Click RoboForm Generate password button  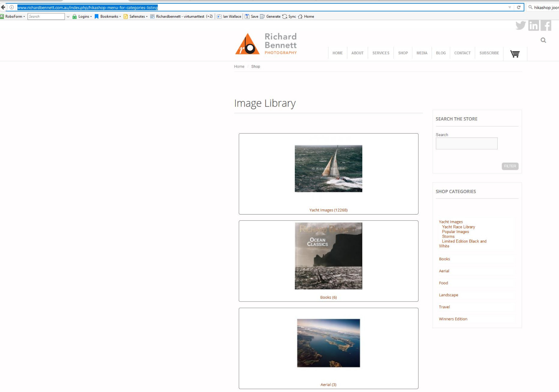coord(270,16)
